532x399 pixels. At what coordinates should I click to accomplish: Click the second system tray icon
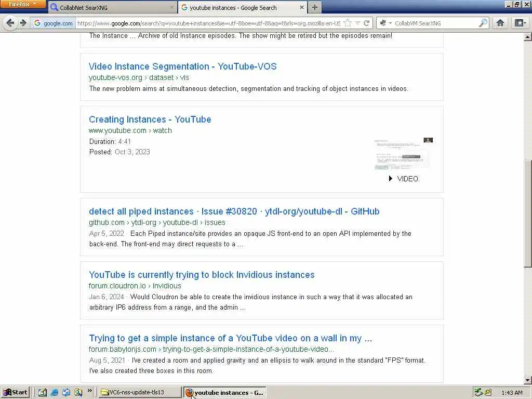pyautogui.click(x=488, y=393)
